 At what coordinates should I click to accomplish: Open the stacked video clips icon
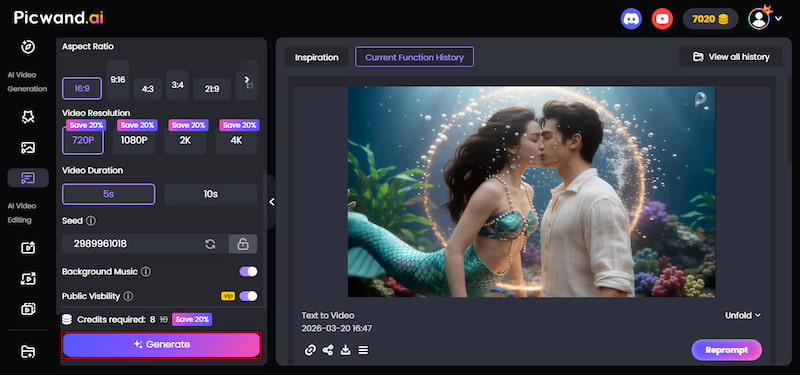tap(28, 309)
